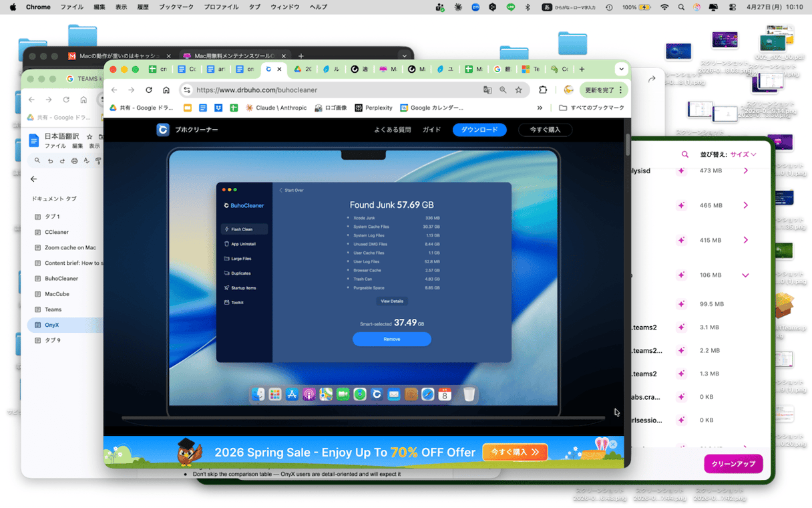This screenshot has height=508, width=812.
Task: Open ブックマーク menu in menu bar
Action: (x=176, y=7)
